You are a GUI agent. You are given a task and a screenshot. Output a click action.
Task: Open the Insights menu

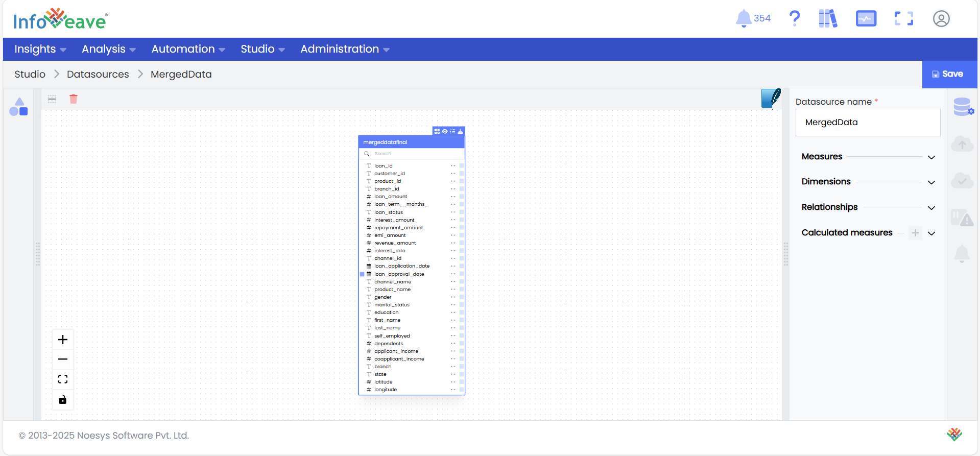tap(40, 49)
